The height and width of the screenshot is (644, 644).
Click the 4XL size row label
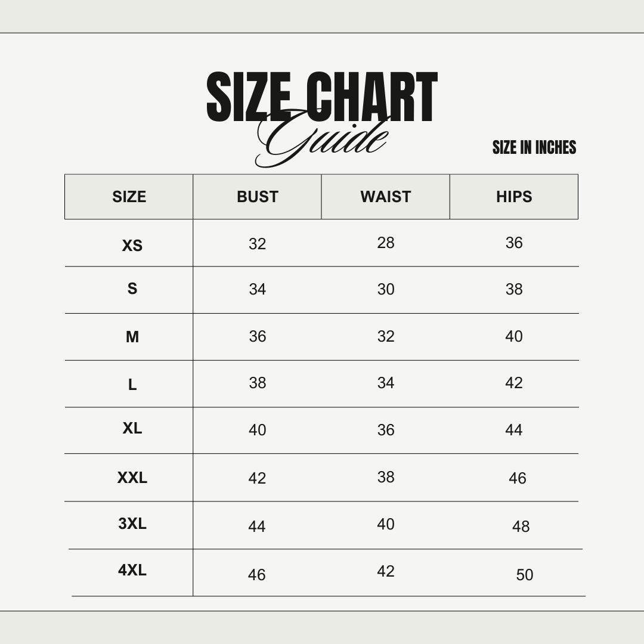(x=132, y=570)
